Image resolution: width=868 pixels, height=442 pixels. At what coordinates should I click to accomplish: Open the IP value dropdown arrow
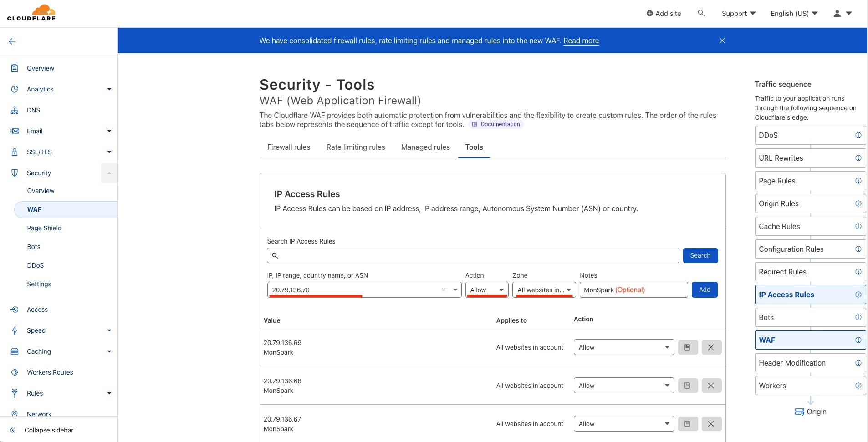pos(455,290)
